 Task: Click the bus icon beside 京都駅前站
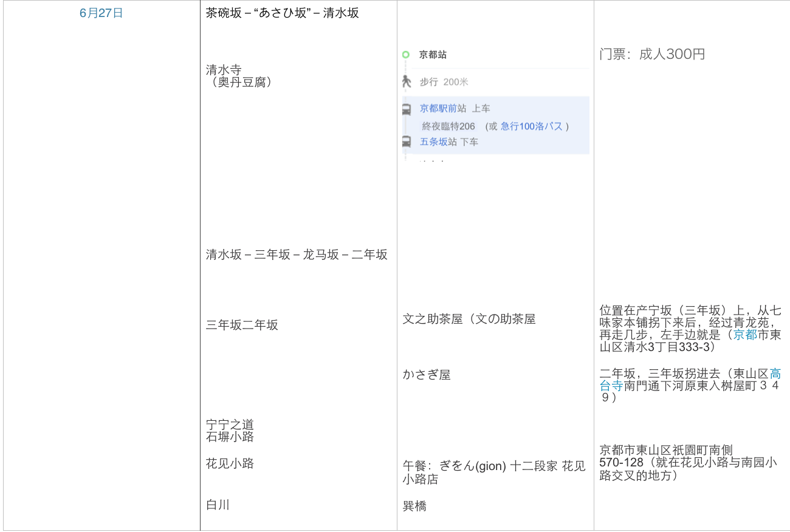(x=406, y=109)
